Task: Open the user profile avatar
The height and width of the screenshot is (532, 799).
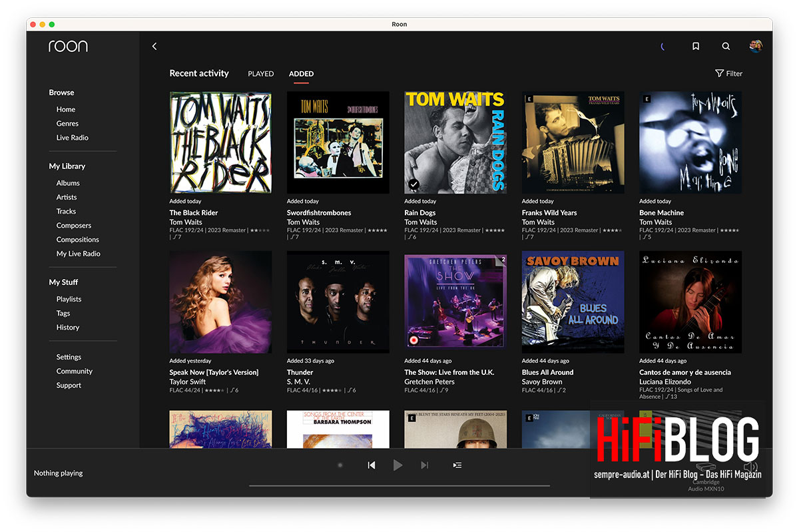Action: click(755, 46)
